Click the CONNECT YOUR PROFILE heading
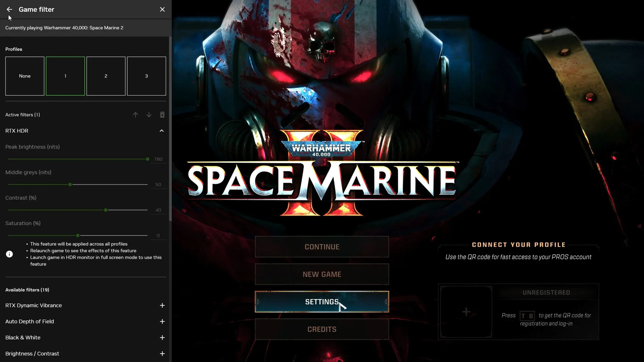The width and height of the screenshot is (644, 362). click(x=519, y=245)
